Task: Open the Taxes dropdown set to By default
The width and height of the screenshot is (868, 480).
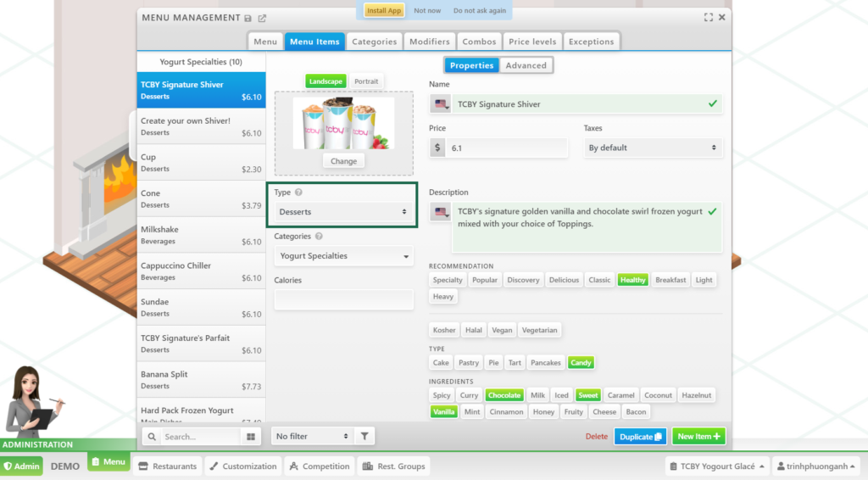Action: [x=654, y=148]
